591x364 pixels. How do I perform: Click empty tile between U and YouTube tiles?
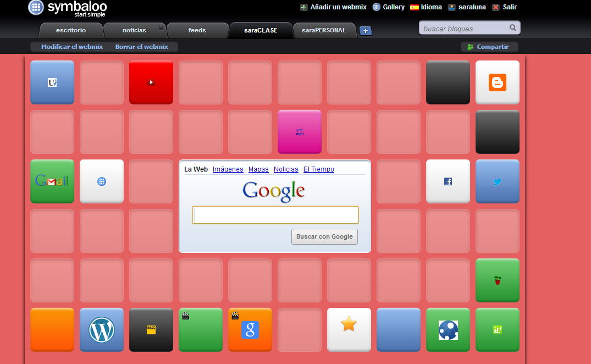click(102, 82)
